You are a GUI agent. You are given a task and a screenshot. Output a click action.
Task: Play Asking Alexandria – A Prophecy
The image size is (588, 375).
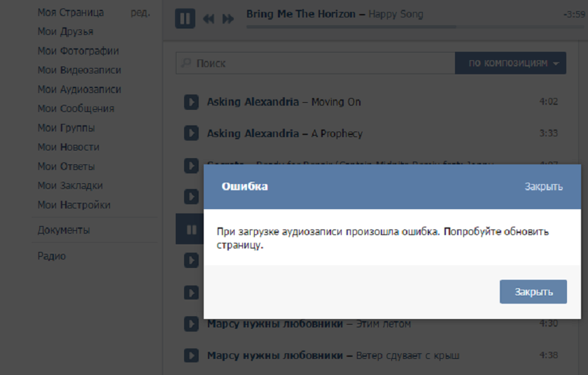click(191, 134)
